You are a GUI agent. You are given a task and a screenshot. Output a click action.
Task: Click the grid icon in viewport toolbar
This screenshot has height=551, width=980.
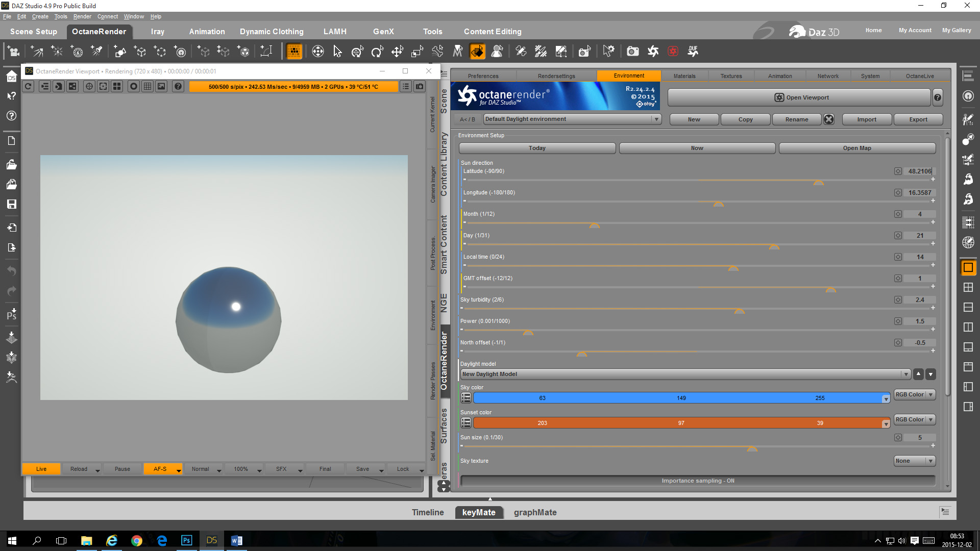click(148, 87)
